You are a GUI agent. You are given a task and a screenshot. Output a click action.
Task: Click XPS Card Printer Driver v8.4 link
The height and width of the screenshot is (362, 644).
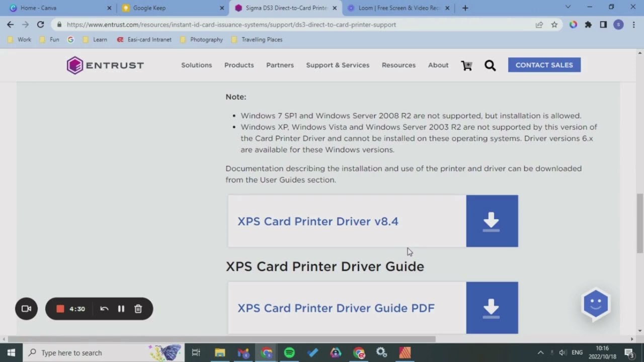[x=318, y=221]
